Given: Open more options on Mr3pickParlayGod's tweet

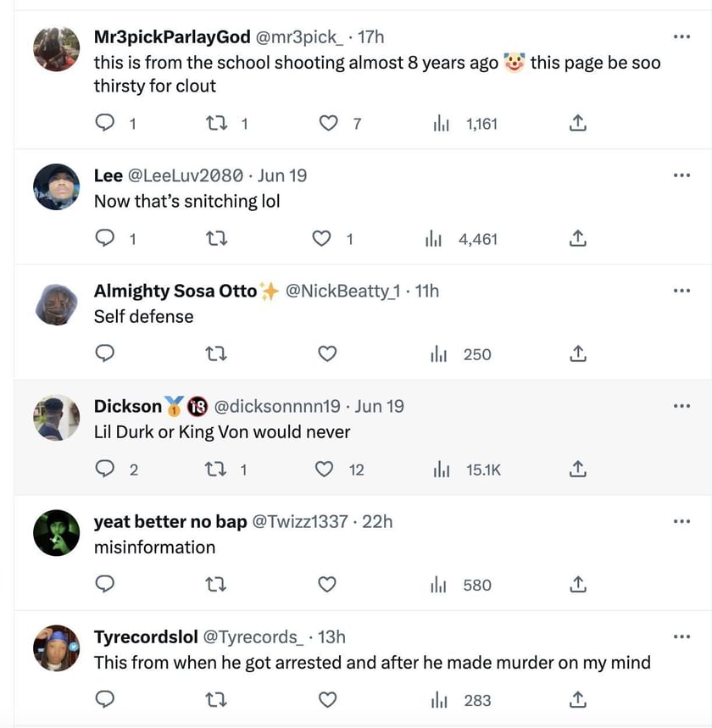Looking at the screenshot, I should pyautogui.click(x=681, y=36).
